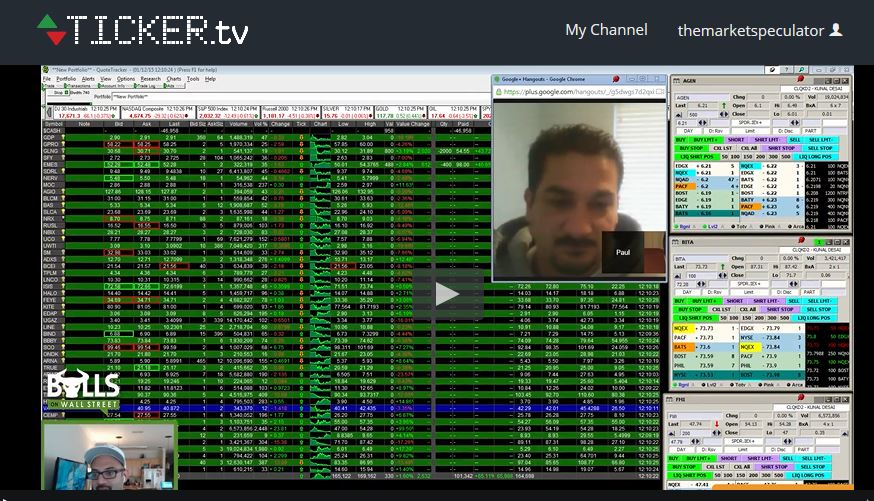Image resolution: width=874 pixels, height=501 pixels.
Task: Click the quantity arrows beside 500 in AGEN
Action: [x=724, y=114]
